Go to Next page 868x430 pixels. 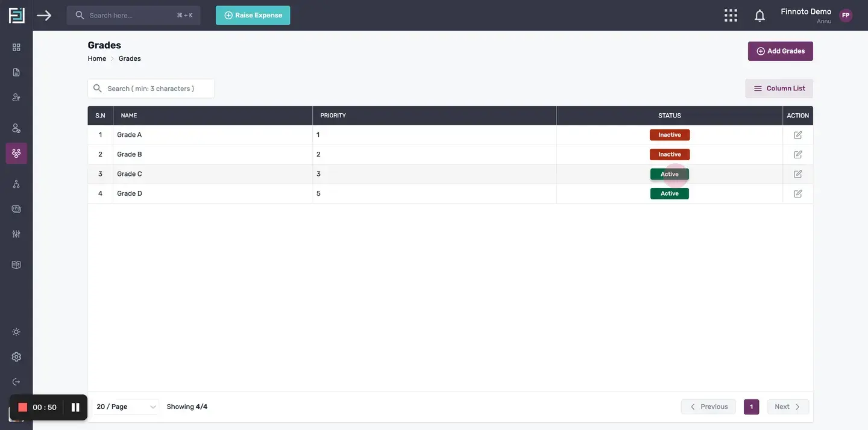click(x=788, y=407)
